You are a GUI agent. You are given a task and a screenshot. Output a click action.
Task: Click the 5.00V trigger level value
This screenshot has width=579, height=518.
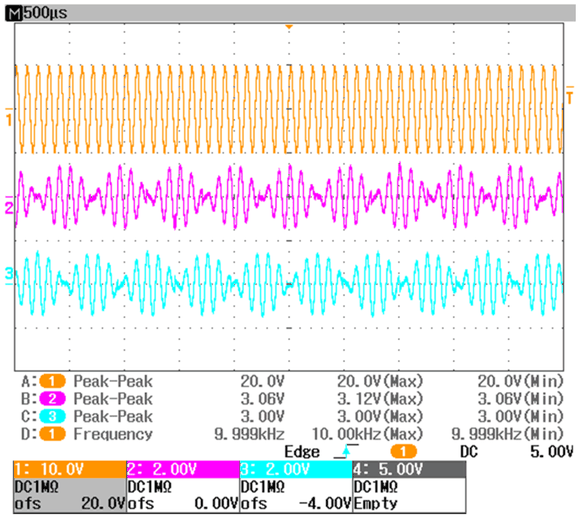552,452
